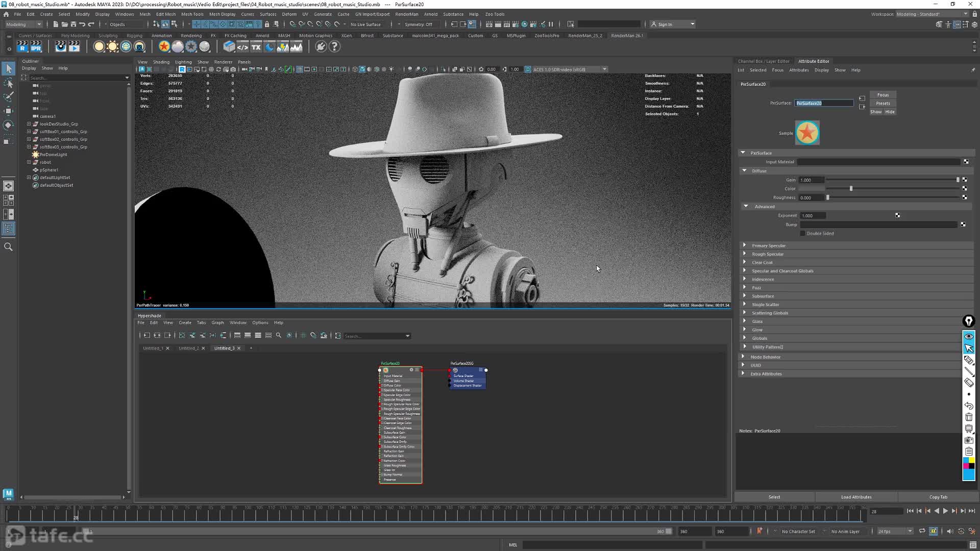Click the code brackets shelf icon
Image resolution: width=980 pixels, height=551 pixels.
[x=242, y=47]
